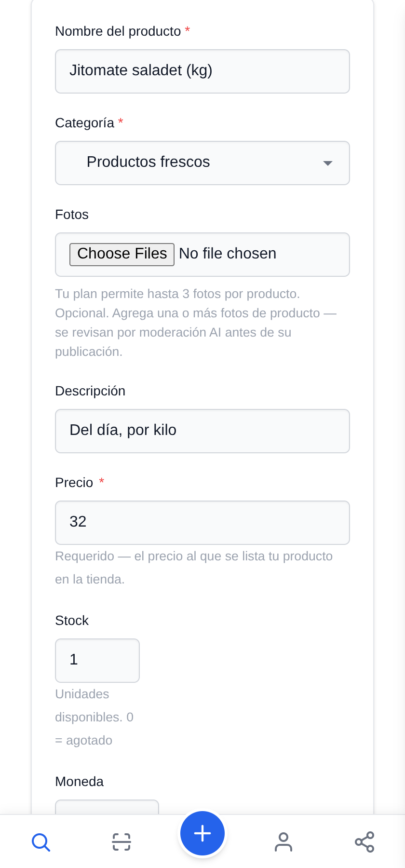405x868 pixels.
Task: Open the Moneda selector below Stock
Action: pyautogui.click(x=107, y=807)
